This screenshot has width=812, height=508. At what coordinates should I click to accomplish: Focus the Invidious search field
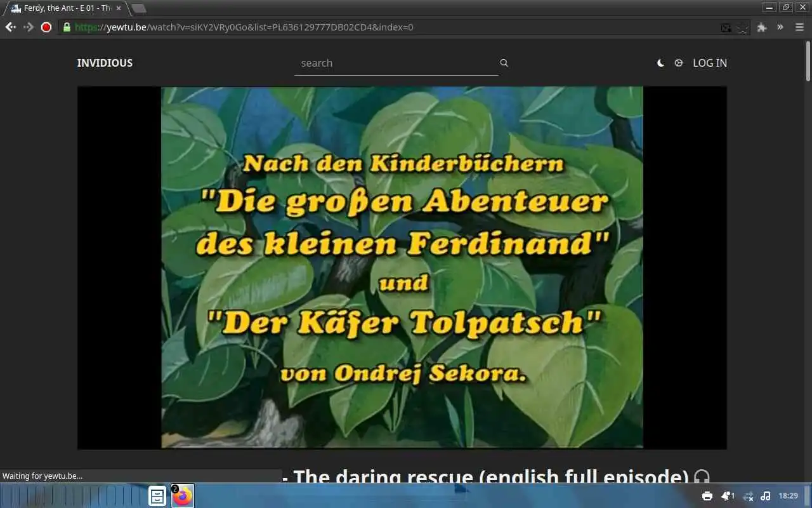coord(396,63)
